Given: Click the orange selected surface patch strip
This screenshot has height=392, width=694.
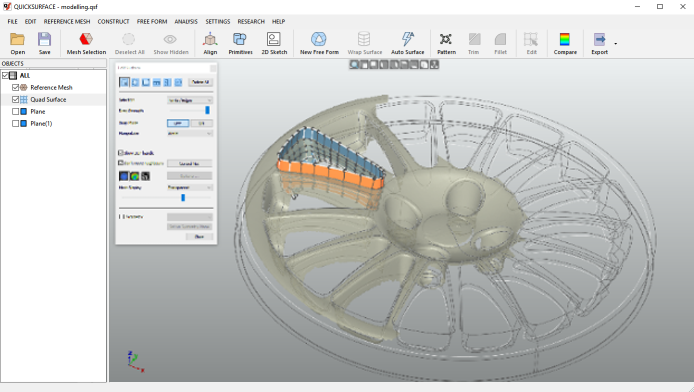Looking at the screenshot, I should (329, 173).
